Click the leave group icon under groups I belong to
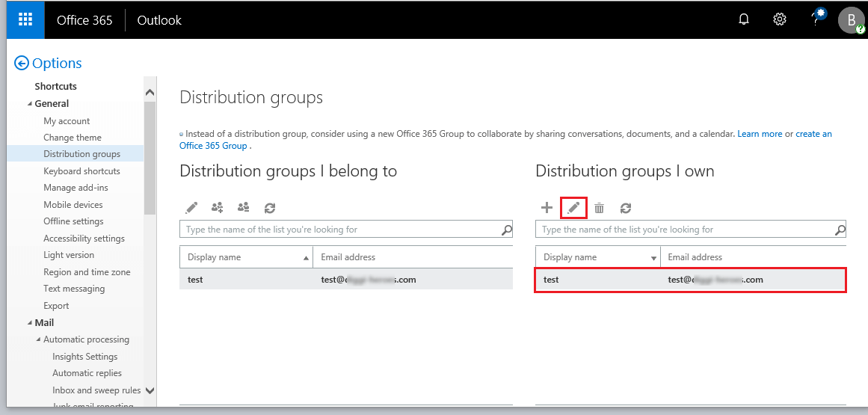 tap(243, 208)
